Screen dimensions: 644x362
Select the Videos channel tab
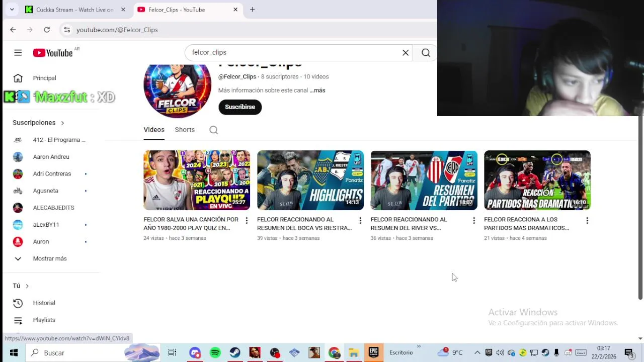154,130
